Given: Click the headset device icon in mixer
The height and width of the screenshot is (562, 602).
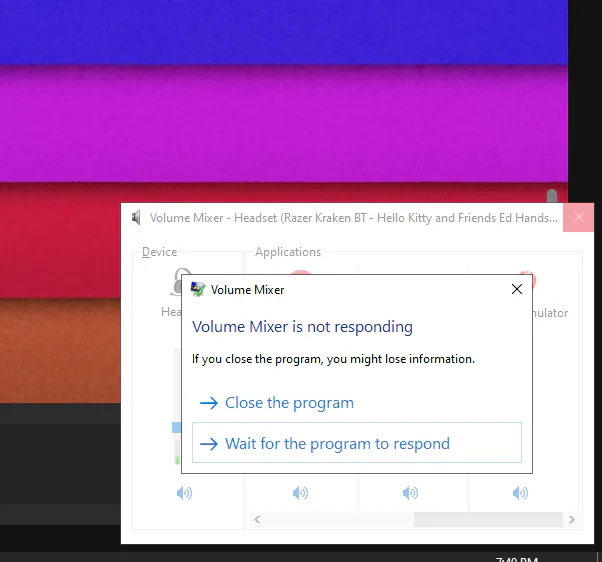Looking at the screenshot, I should click(x=178, y=282).
